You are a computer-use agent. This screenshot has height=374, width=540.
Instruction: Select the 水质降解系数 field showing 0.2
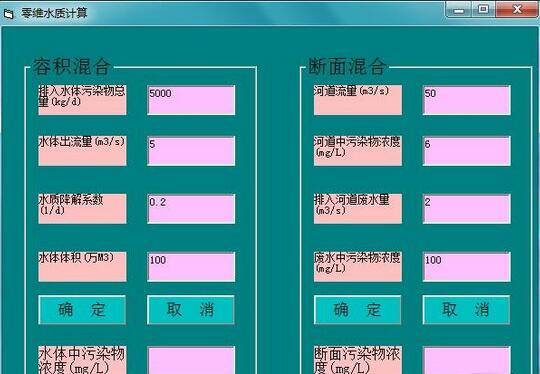[191, 209]
